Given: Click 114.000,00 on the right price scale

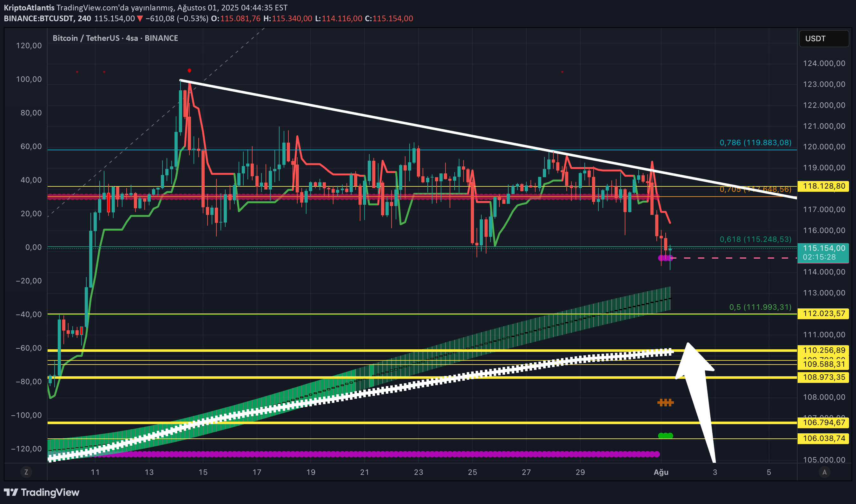Looking at the screenshot, I should click(824, 272).
